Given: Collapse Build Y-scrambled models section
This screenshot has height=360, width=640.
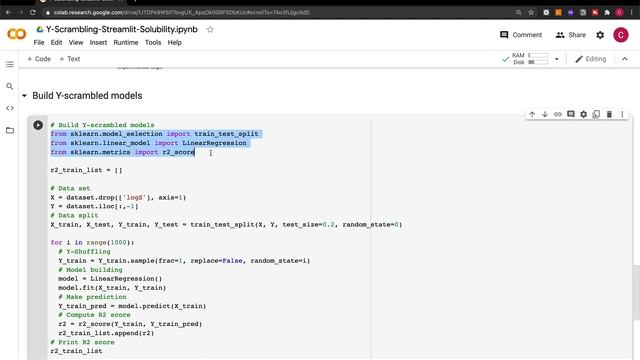Looking at the screenshot, I should click(24, 96).
